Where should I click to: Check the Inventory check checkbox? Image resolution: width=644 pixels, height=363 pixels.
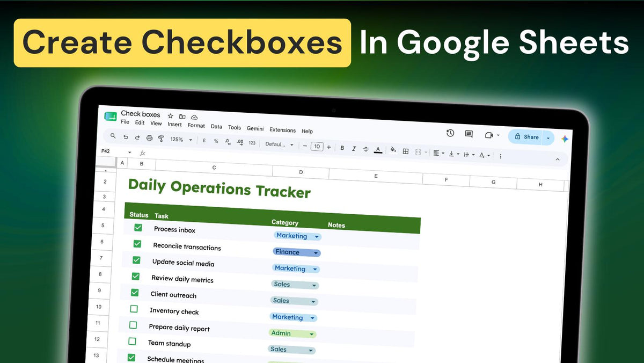(134, 309)
